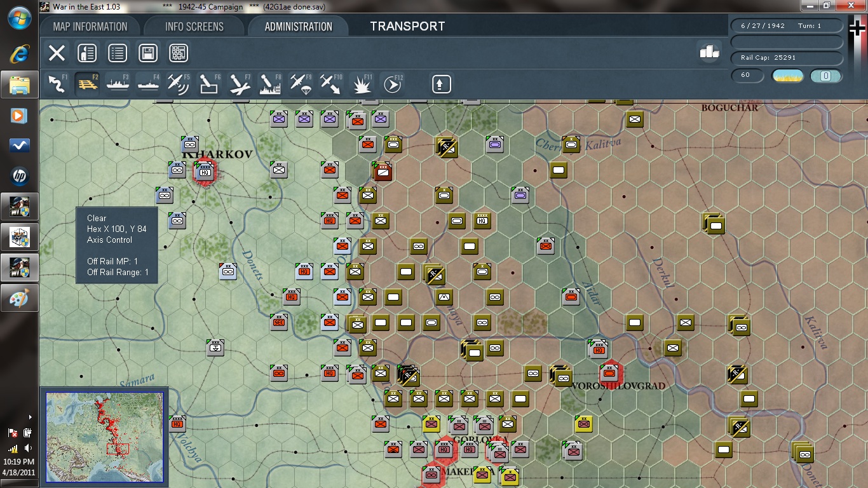
Task: Open the bar chart losses icon
Action: (x=710, y=52)
